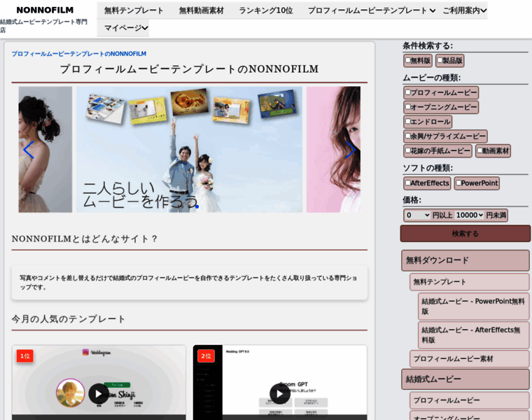Screen dimensions: 532x420
Task: Open the 結婚式ムービー sidebar category
Action: coord(465,379)
